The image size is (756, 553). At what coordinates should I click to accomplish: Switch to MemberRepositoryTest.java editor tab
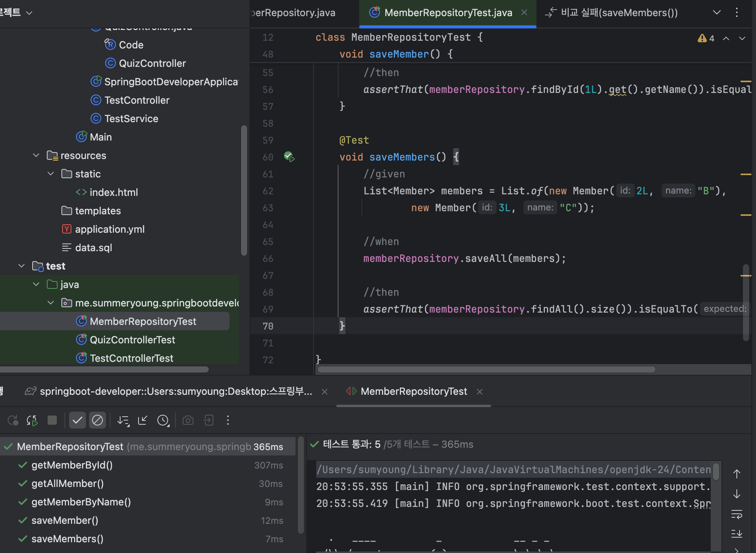point(447,13)
